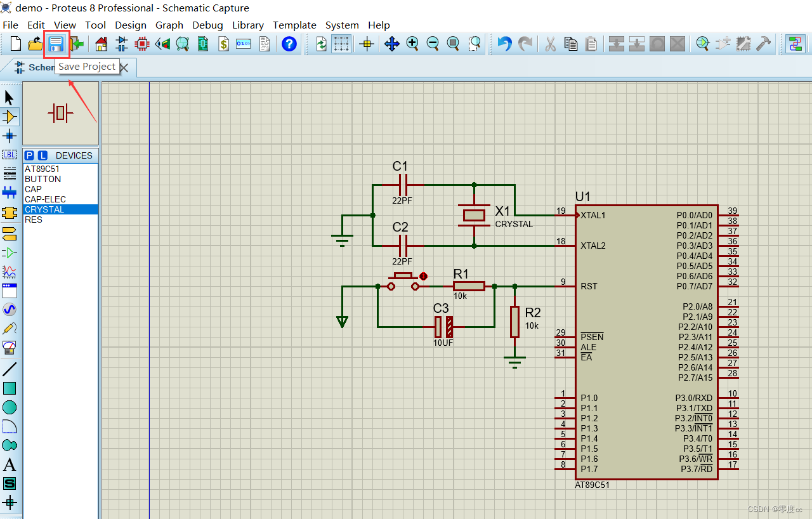The image size is (812, 519).
Task: Toggle the grid display
Action: (341, 44)
